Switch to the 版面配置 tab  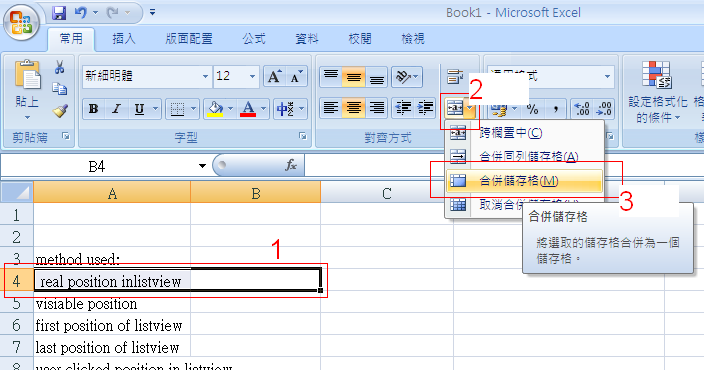(189, 39)
